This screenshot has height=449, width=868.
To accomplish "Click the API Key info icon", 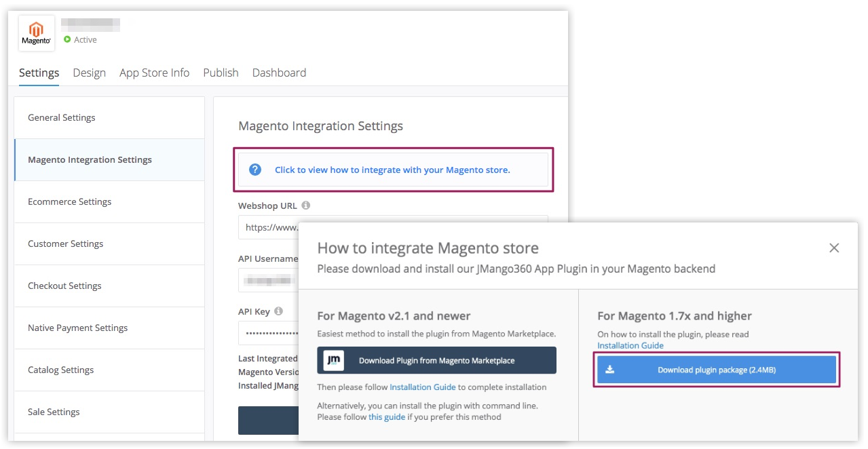I will (x=277, y=311).
